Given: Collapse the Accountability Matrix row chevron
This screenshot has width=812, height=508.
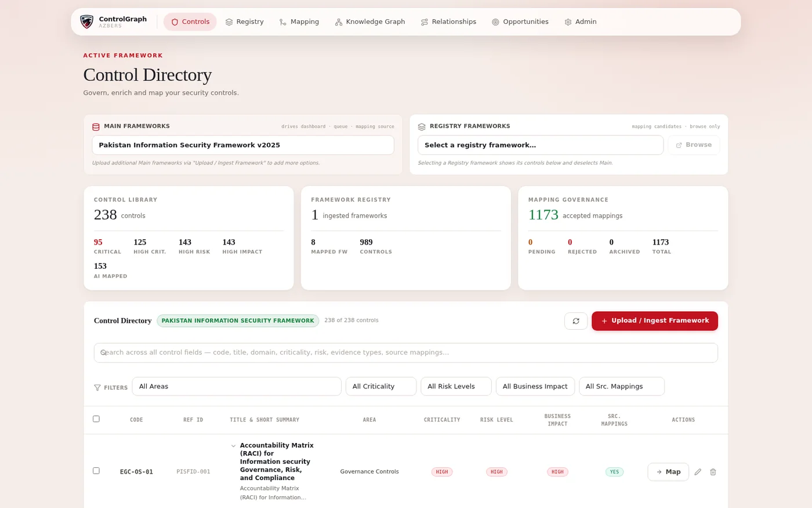Looking at the screenshot, I should [233, 446].
